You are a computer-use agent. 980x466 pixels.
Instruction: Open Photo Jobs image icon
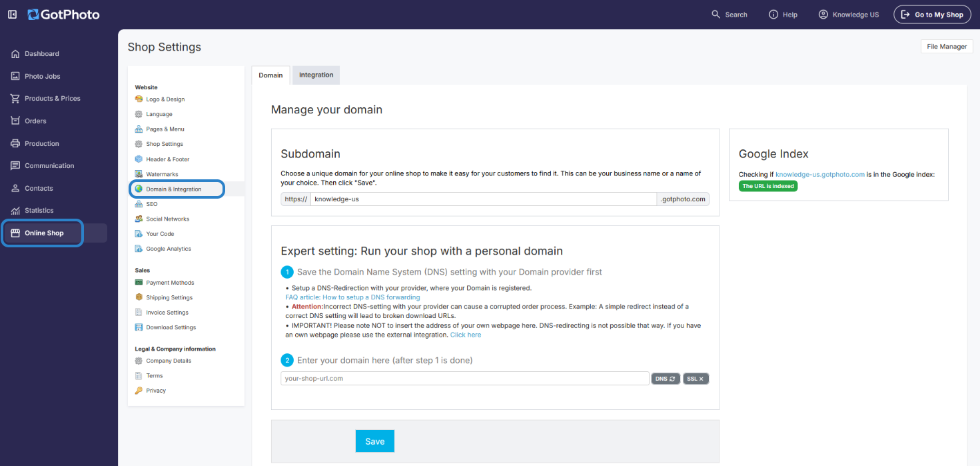(x=15, y=76)
